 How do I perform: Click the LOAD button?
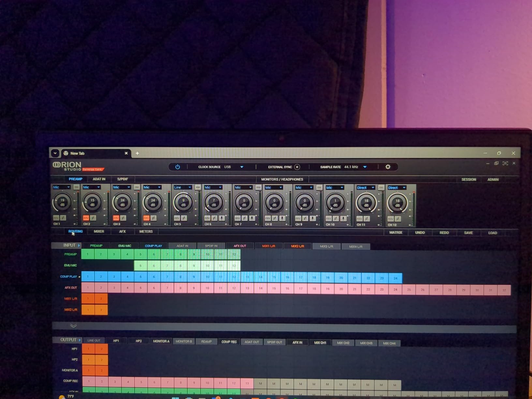coord(493,233)
